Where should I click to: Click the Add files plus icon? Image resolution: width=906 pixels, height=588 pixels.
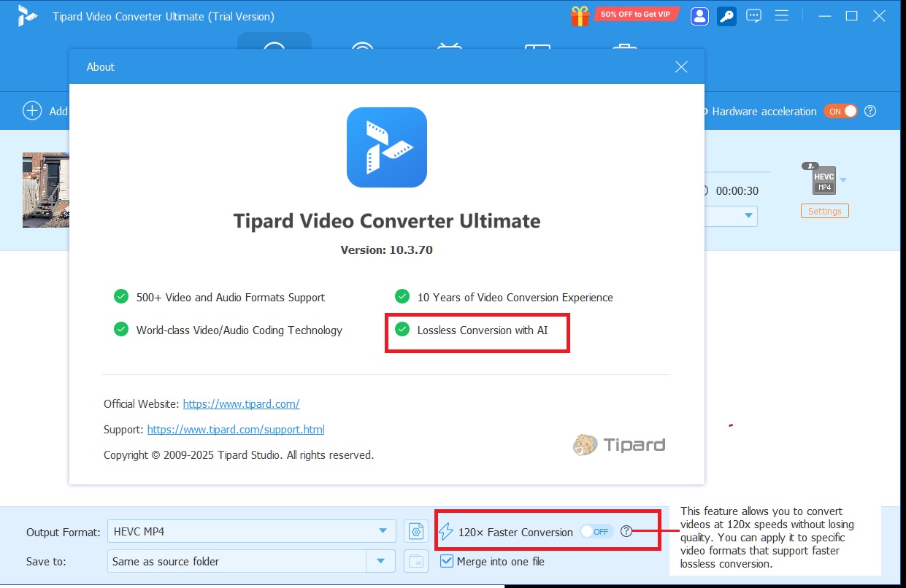(32, 111)
